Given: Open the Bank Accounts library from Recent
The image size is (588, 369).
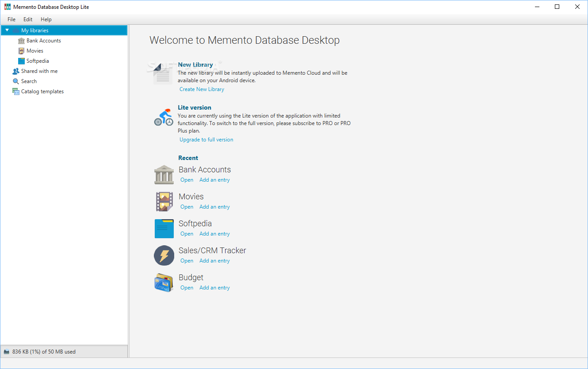Looking at the screenshot, I should coord(187,180).
